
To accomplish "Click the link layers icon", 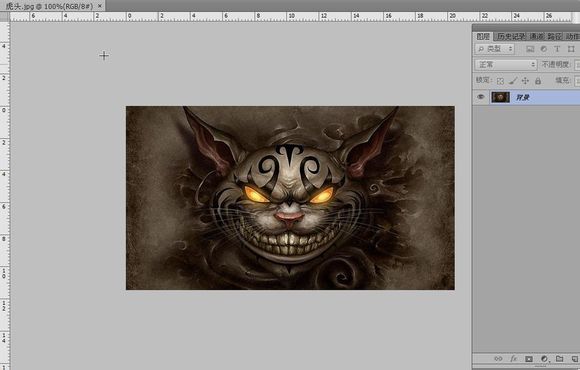I will coord(498,359).
